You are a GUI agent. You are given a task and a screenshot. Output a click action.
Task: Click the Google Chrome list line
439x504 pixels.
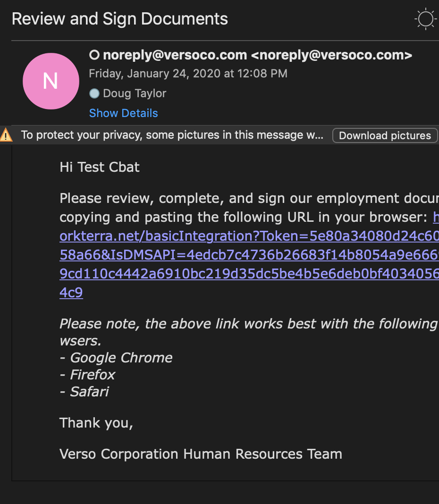tap(116, 358)
